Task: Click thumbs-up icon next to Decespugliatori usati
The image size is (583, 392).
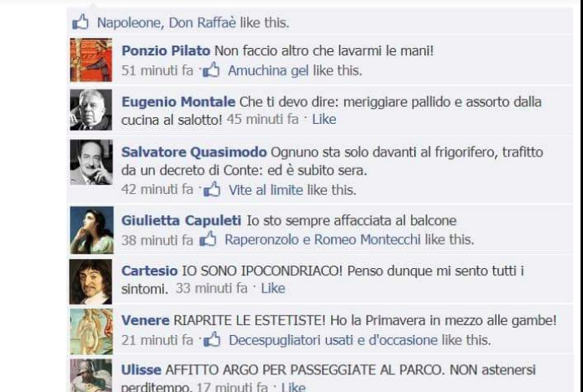Action: pyautogui.click(x=212, y=340)
